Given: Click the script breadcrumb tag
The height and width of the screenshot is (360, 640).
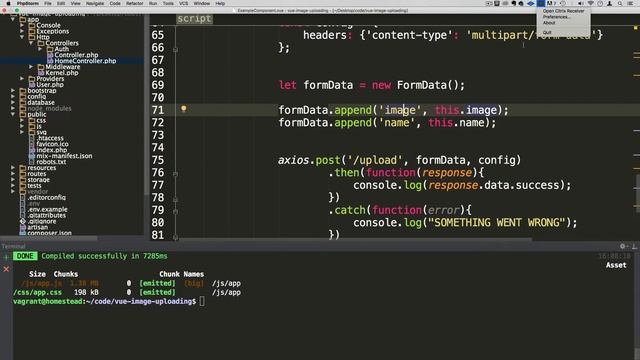Looking at the screenshot, I should coord(194,19).
